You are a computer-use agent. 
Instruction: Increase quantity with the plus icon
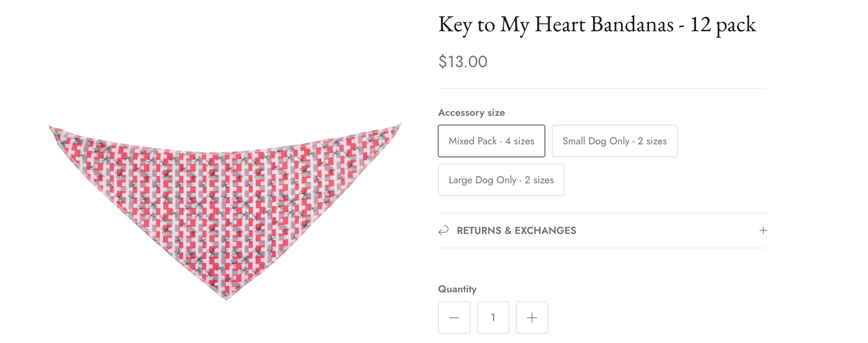[532, 317]
